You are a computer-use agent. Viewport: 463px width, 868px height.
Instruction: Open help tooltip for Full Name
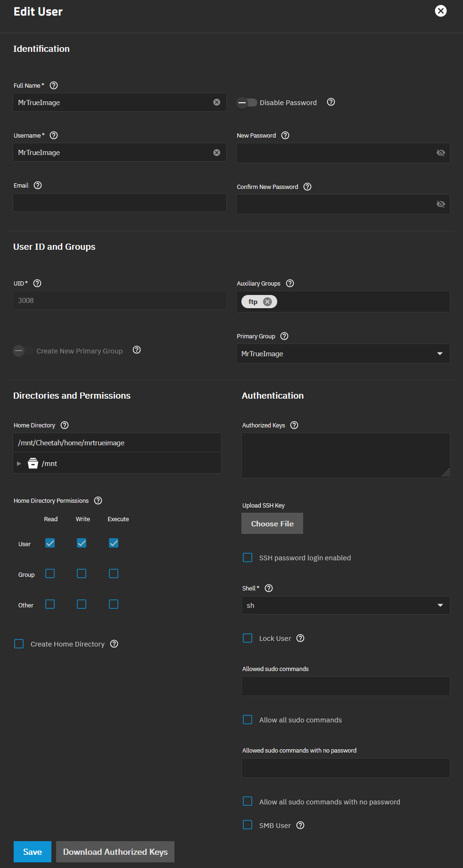[x=54, y=85]
